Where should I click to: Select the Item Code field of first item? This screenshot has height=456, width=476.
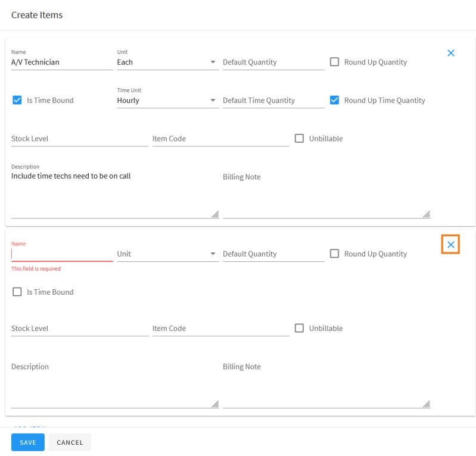coord(220,139)
